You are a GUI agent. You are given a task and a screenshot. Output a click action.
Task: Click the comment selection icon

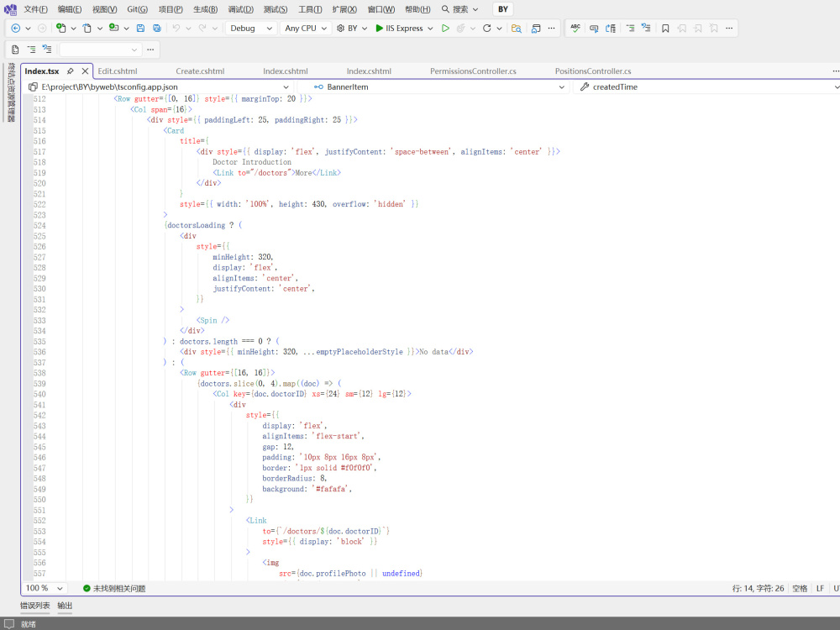point(594,29)
